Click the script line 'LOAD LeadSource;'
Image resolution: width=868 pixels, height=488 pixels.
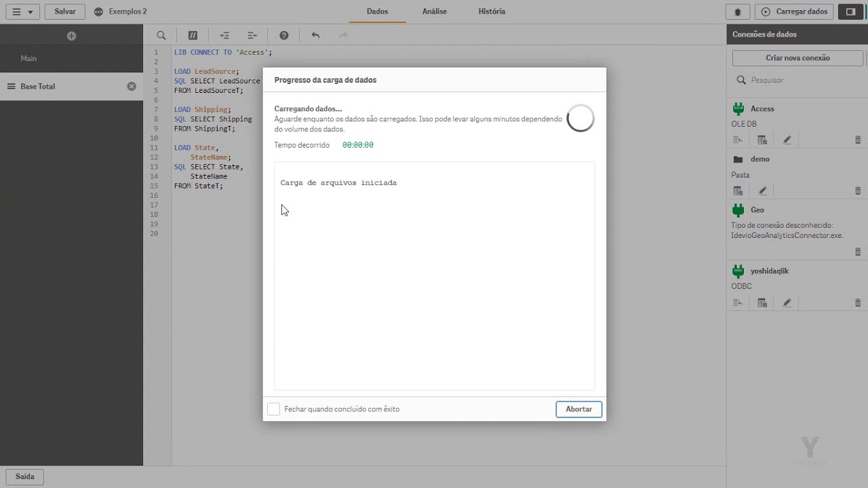click(x=207, y=71)
